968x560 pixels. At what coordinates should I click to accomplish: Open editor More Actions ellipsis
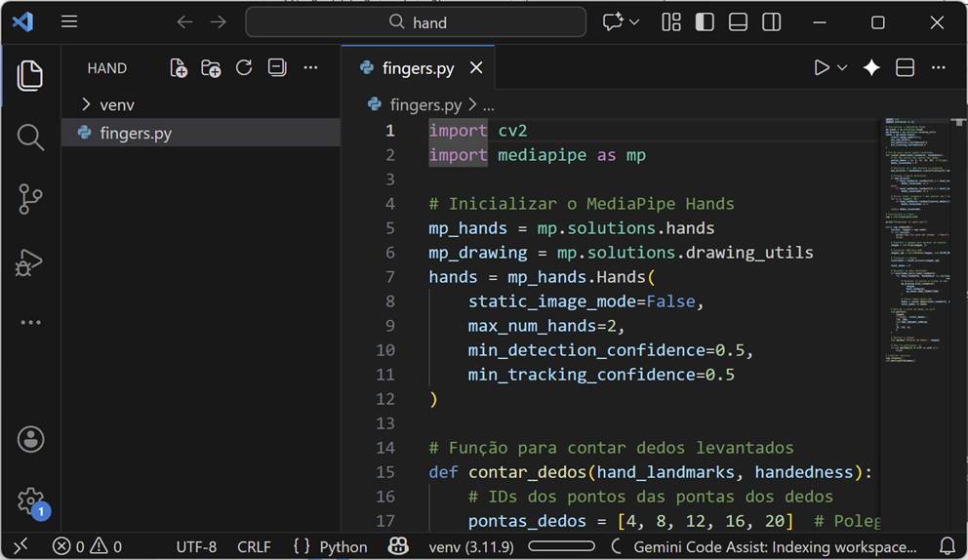[x=939, y=67]
